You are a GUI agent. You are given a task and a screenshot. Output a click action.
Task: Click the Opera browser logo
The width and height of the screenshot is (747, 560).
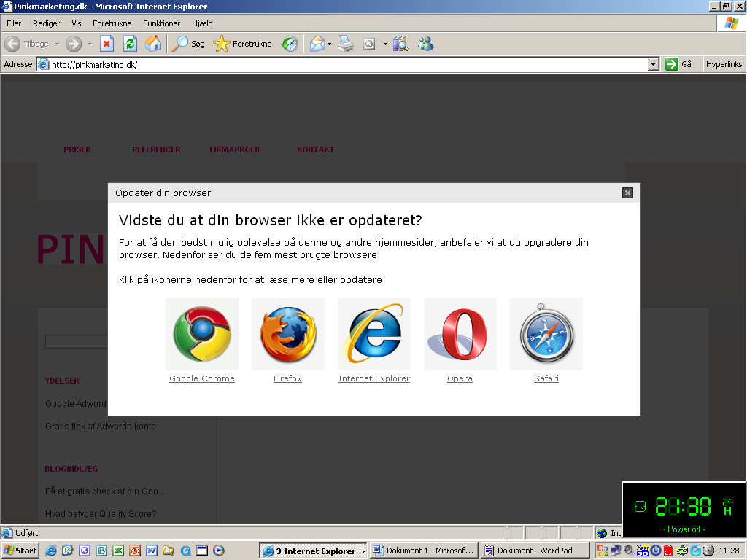click(460, 334)
